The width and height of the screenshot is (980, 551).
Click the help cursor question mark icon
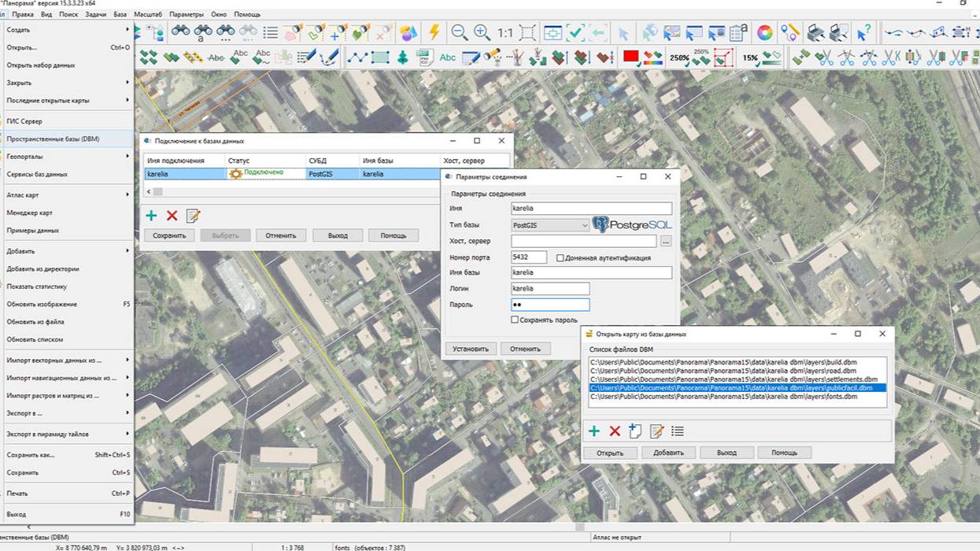click(x=864, y=32)
